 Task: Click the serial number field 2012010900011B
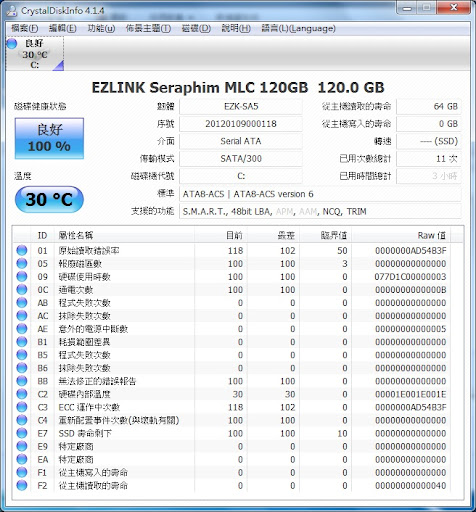pyautogui.click(x=241, y=124)
